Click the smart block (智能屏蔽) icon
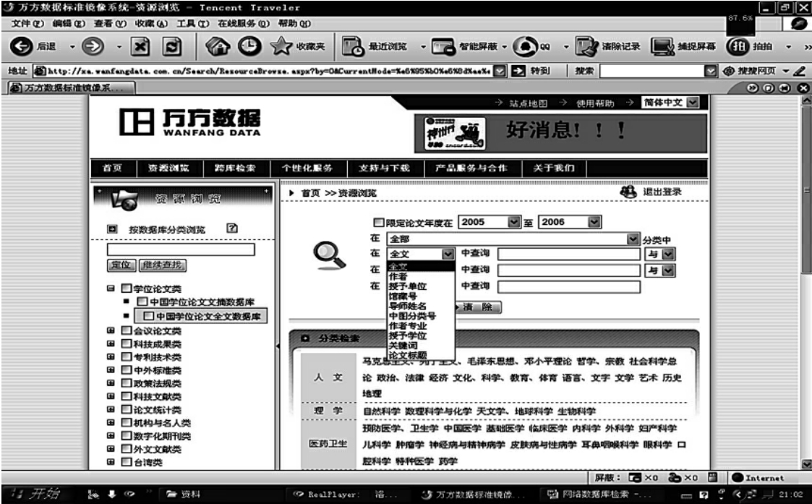812x504 pixels. tap(443, 46)
